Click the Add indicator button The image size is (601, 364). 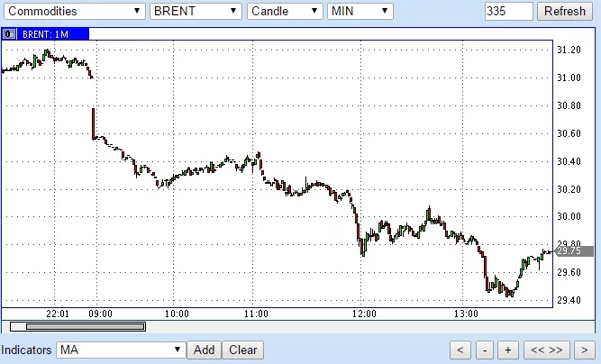204,350
